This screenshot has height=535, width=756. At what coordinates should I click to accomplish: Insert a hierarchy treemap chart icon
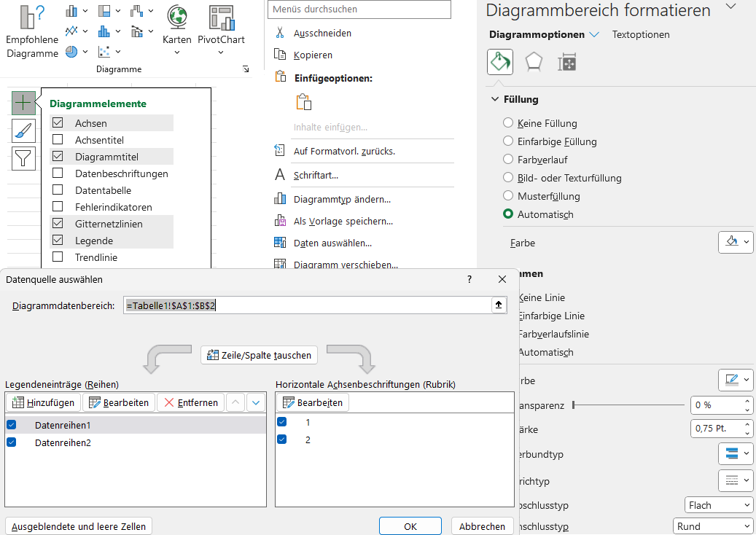tap(104, 11)
